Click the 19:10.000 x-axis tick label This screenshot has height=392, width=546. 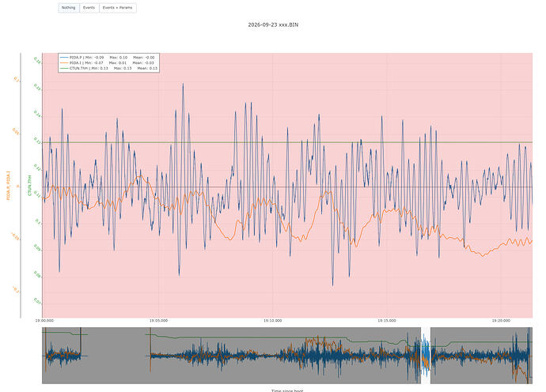coord(273,321)
